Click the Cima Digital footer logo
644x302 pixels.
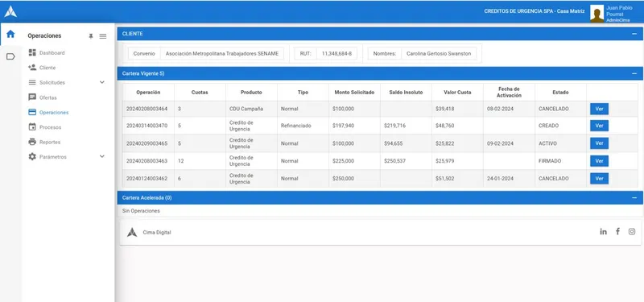pyautogui.click(x=132, y=232)
